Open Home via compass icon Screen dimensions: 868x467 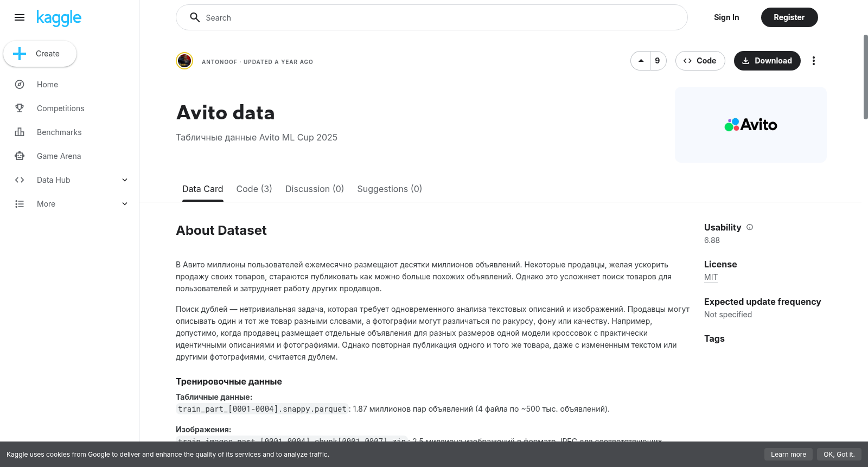click(20, 85)
